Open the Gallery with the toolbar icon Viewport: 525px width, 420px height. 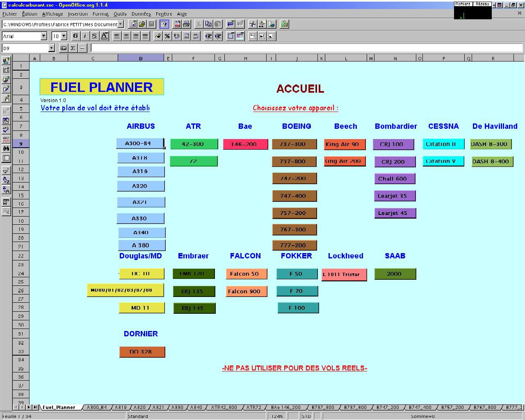click(x=284, y=24)
